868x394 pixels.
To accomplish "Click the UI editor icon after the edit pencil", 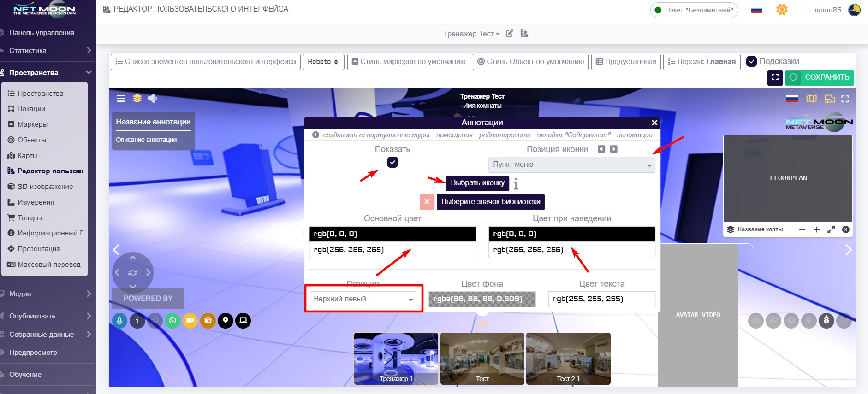I will click(524, 34).
